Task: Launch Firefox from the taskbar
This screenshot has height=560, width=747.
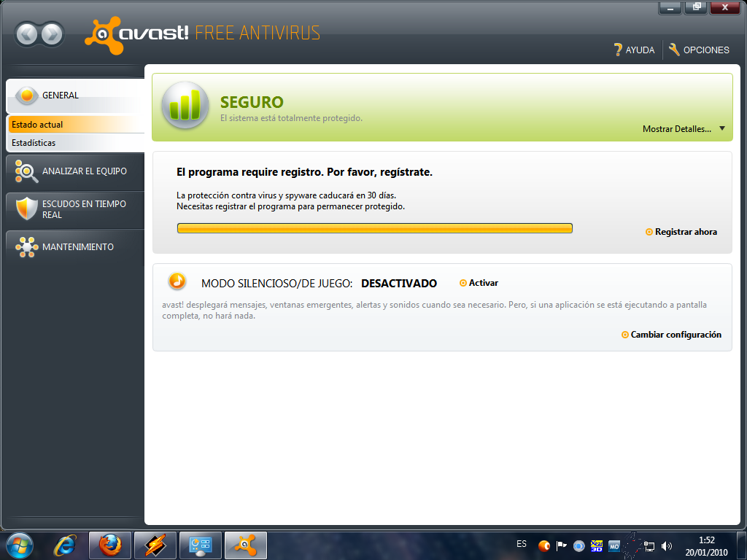Action: click(x=109, y=545)
